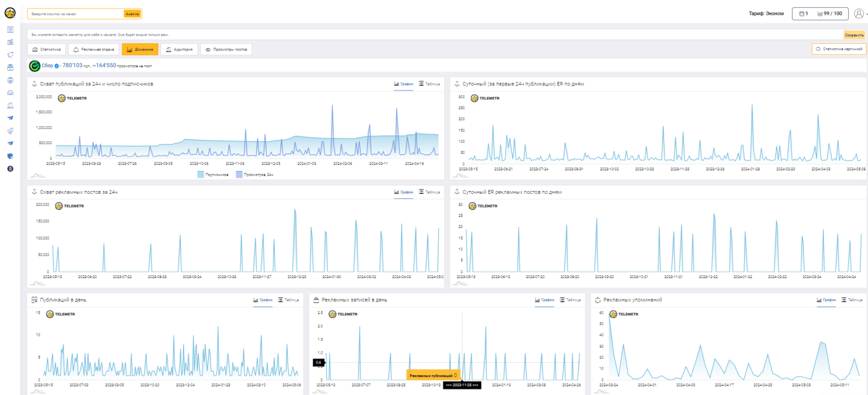Click the Telemetr logo in the sidebar

(x=10, y=13)
